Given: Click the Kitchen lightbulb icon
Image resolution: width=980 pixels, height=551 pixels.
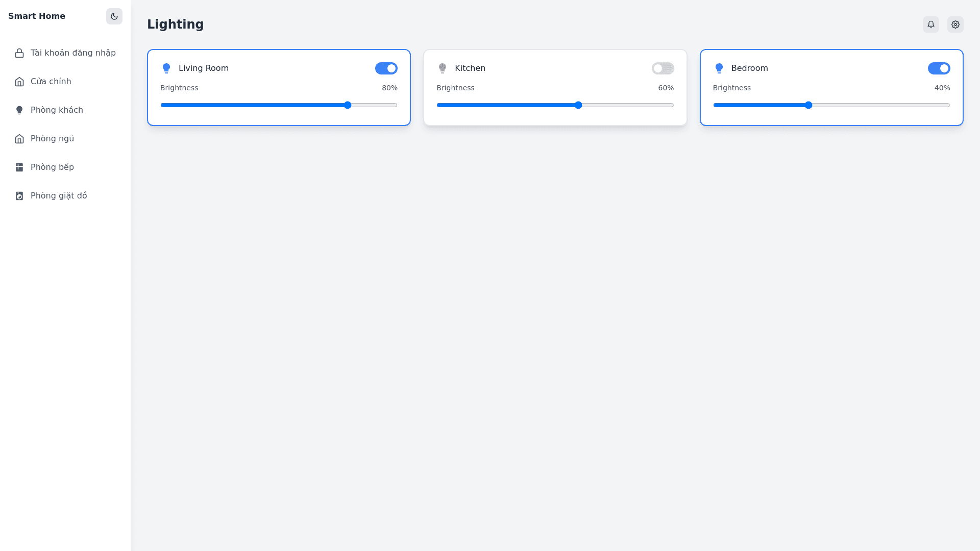Looking at the screenshot, I should [443, 68].
